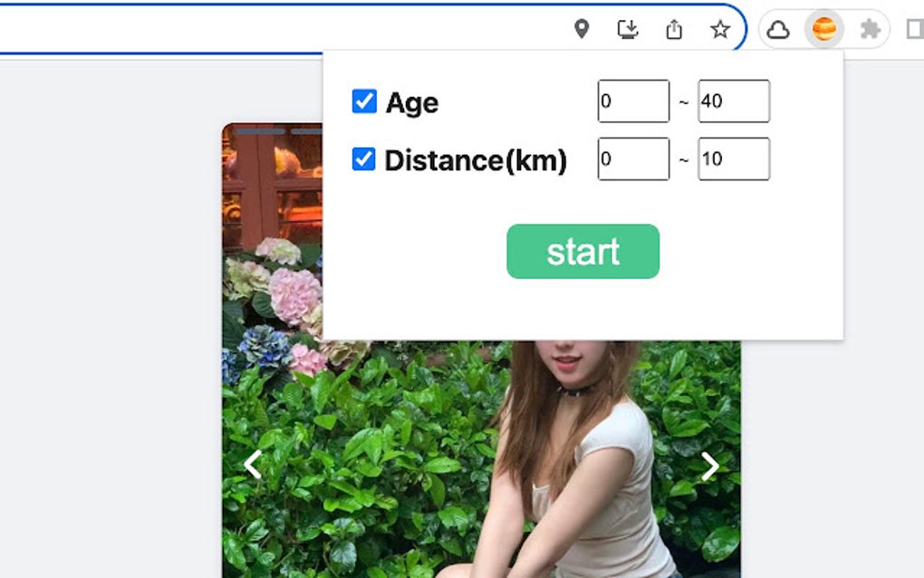Open the Extensions puzzle piece icon
924x578 pixels.
coord(870,28)
